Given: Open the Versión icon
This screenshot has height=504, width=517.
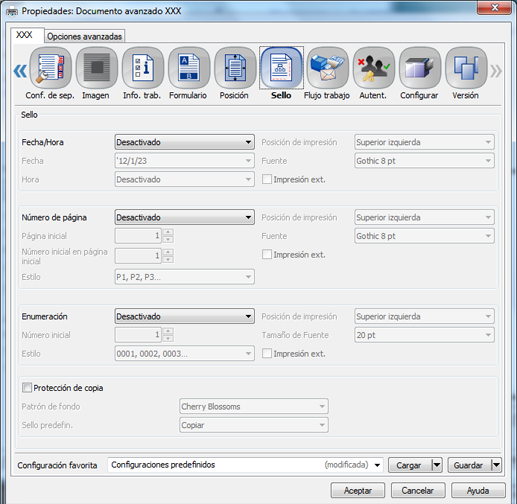Looking at the screenshot, I should coord(466,68).
